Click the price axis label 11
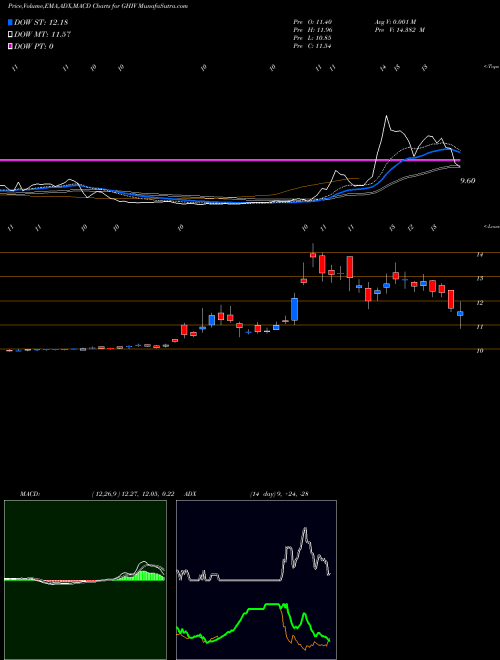The width and height of the screenshot is (500, 660). 479,327
